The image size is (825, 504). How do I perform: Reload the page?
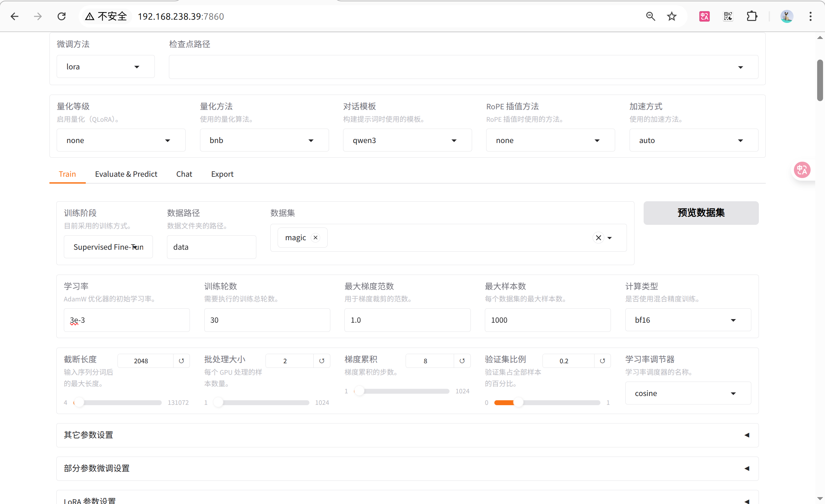(62, 16)
